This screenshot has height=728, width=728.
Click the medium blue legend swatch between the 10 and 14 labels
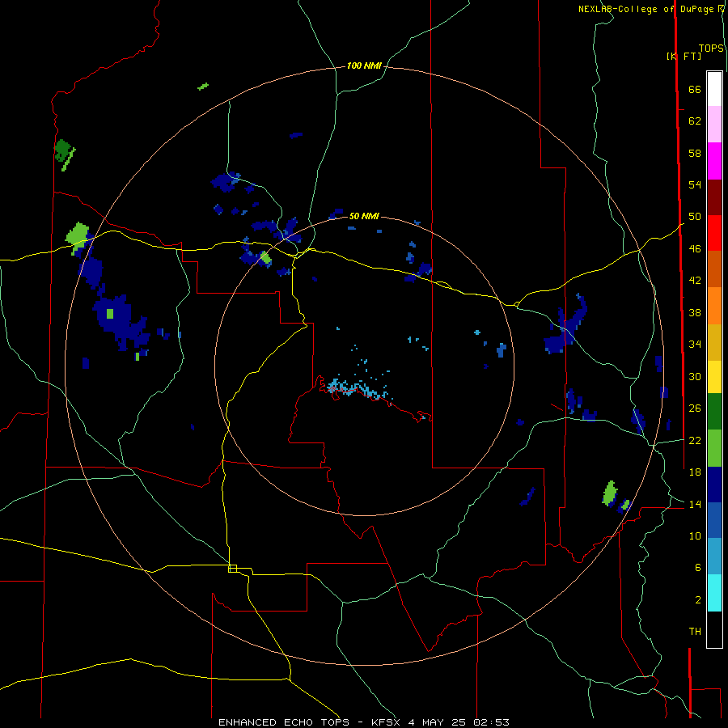pos(714,520)
